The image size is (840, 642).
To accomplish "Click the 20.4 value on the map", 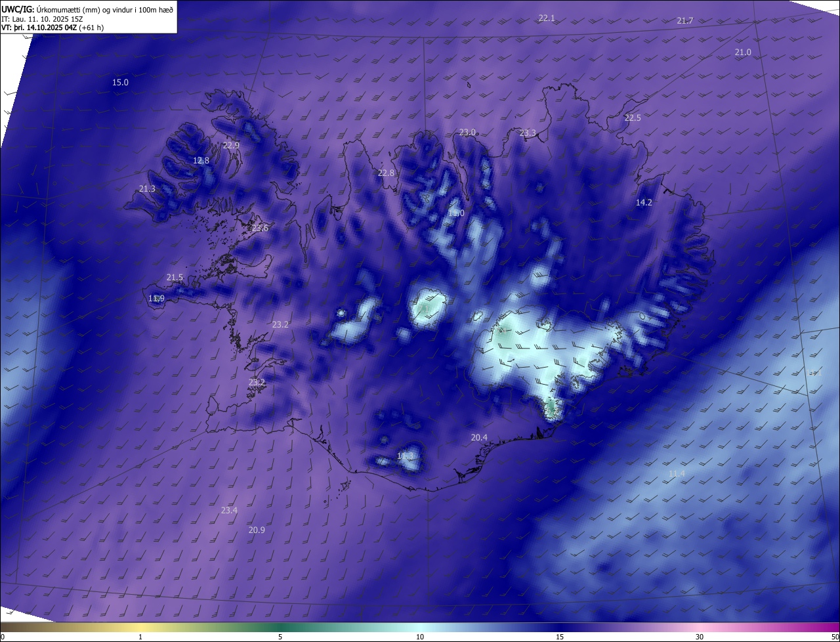I will coord(479,438).
